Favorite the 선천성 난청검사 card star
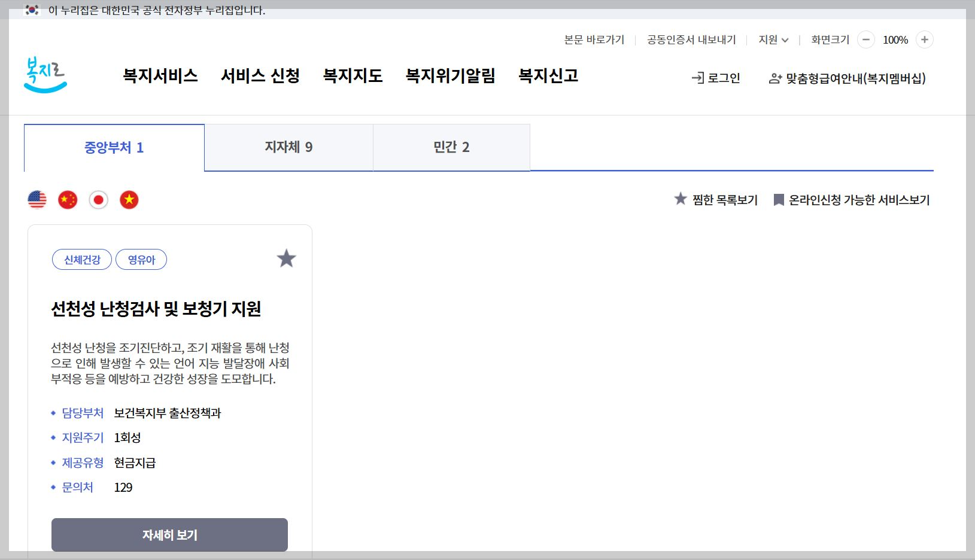The height and width of the screenshot is (560, 975). 286,258
